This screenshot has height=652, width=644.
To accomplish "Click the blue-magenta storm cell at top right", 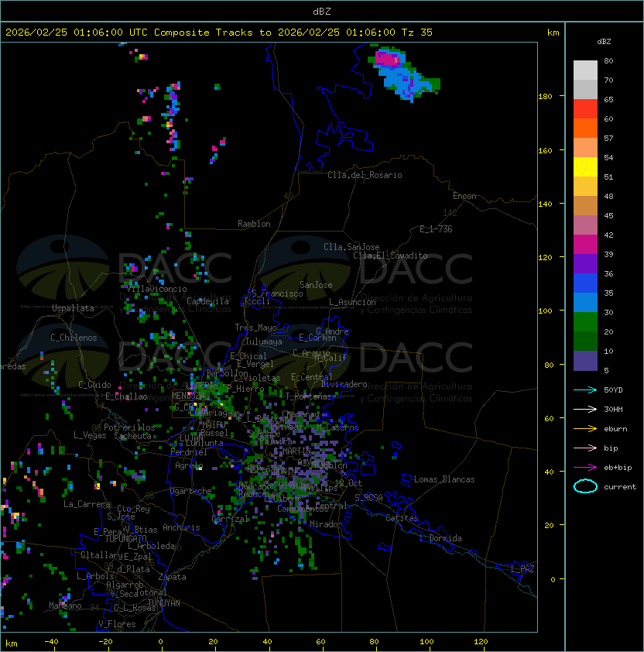I will click(403, 74).
